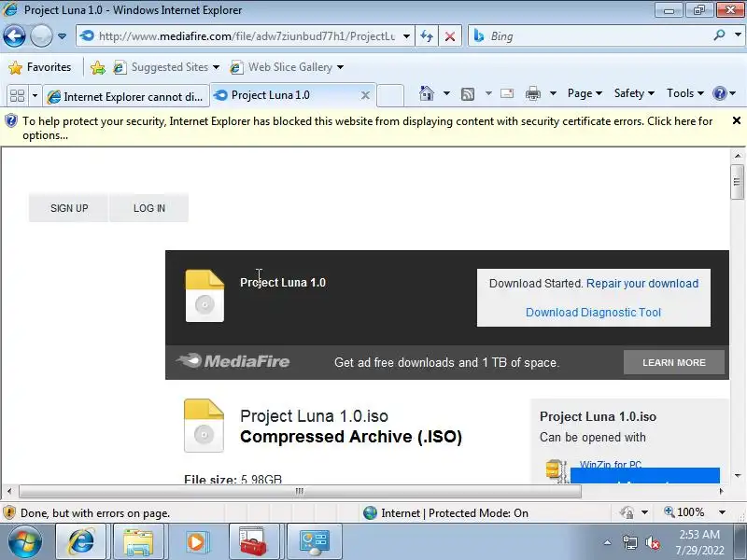Click the WinZip icon

click(x=556, y=471)
